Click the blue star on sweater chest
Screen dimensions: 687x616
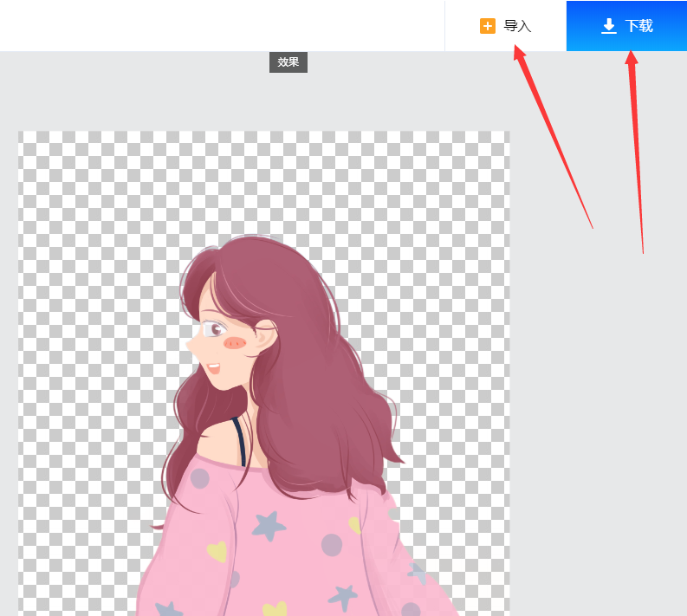tap(268, 524)
